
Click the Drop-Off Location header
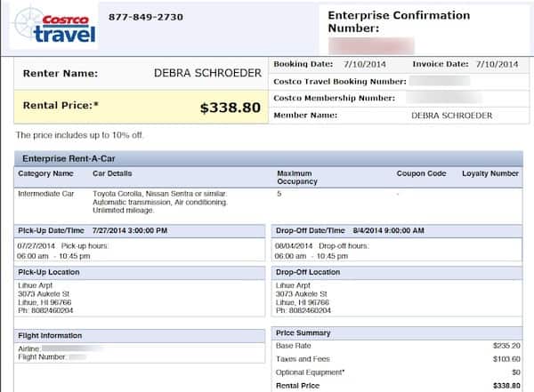[x=308, y=272]
